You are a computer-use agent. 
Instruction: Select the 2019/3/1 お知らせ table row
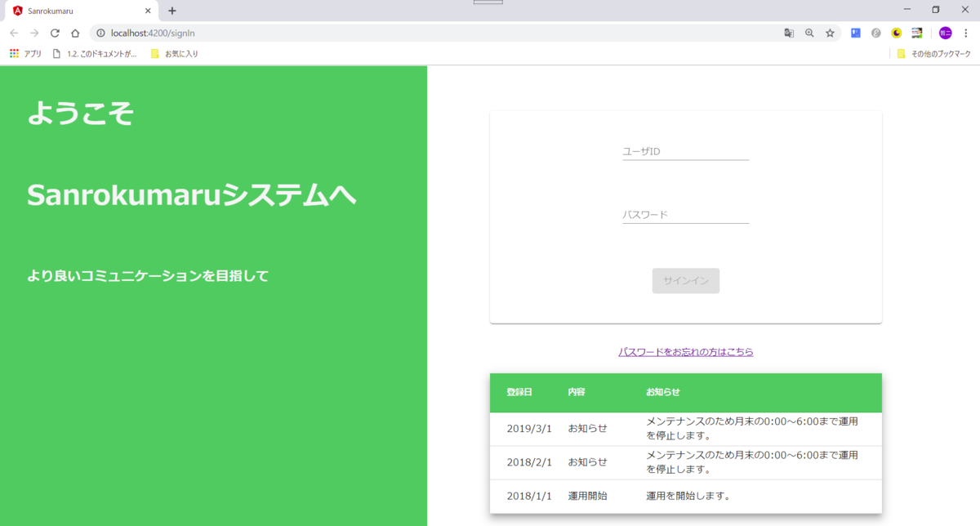[x=686, y=428]
